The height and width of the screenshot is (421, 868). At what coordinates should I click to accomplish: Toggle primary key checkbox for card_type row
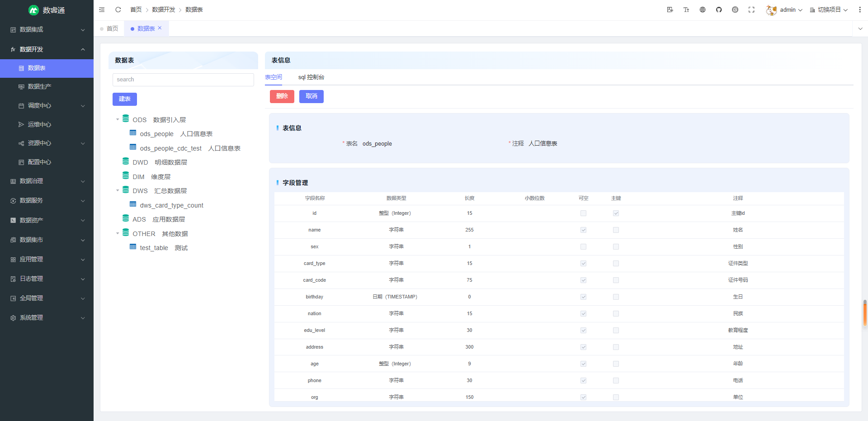point(616,264)
